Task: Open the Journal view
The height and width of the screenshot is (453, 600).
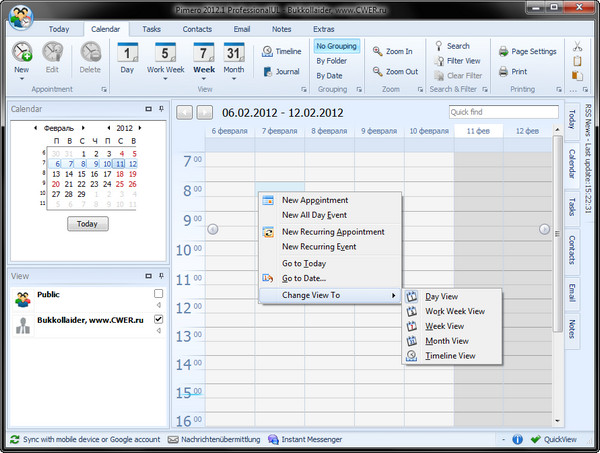Action: (x=282, y=72)
